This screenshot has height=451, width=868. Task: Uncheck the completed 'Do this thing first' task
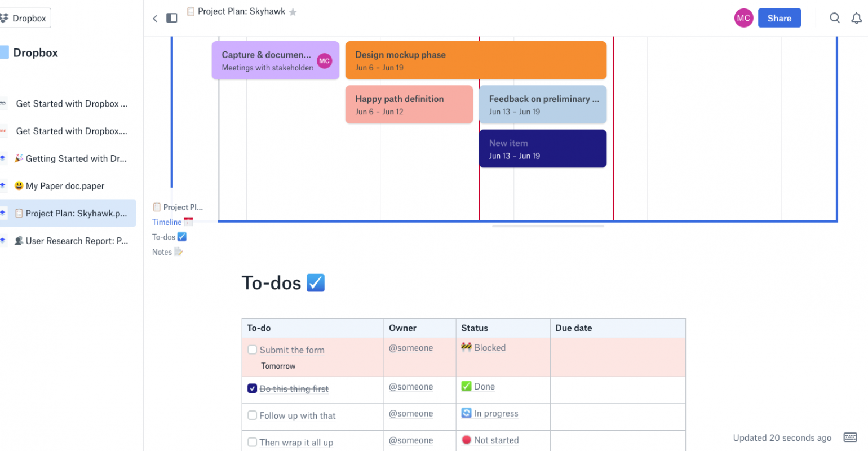[252, 388]
